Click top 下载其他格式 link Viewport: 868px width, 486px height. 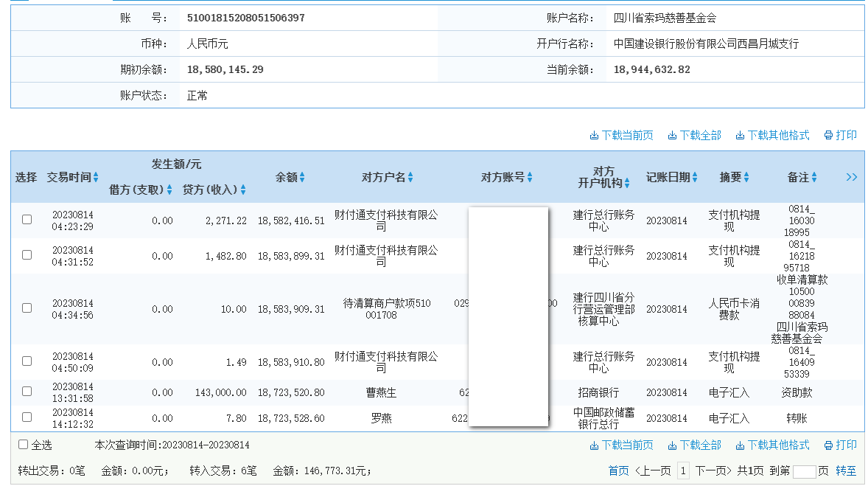(772, 135)
